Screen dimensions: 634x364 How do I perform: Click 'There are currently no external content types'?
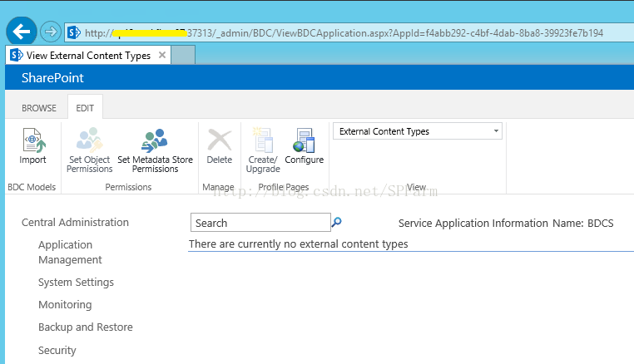point(299,244)
